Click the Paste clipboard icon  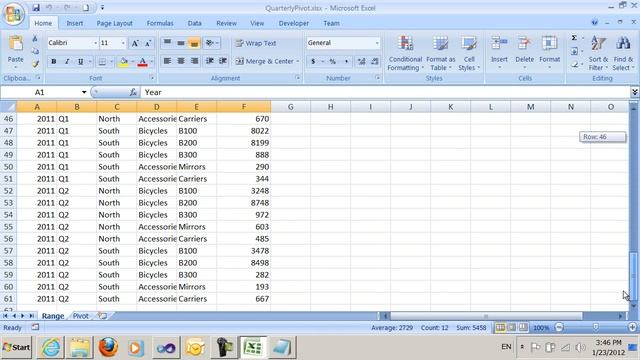tap(16, 44)
